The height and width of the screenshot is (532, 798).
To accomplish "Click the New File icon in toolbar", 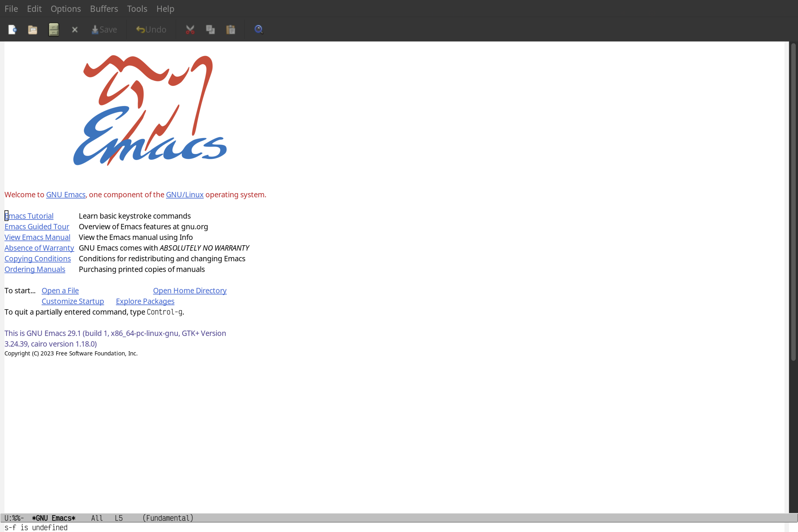I will tap(12, 29).
